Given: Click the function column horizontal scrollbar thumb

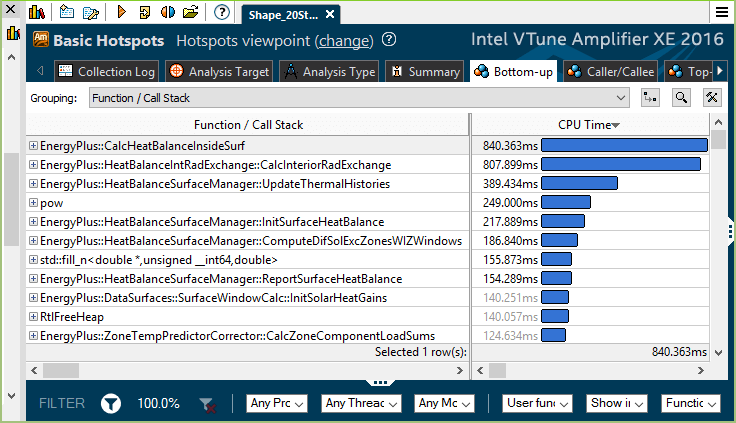Looking at the screenshot, I should pyautogui.click(x=61, y=370).
